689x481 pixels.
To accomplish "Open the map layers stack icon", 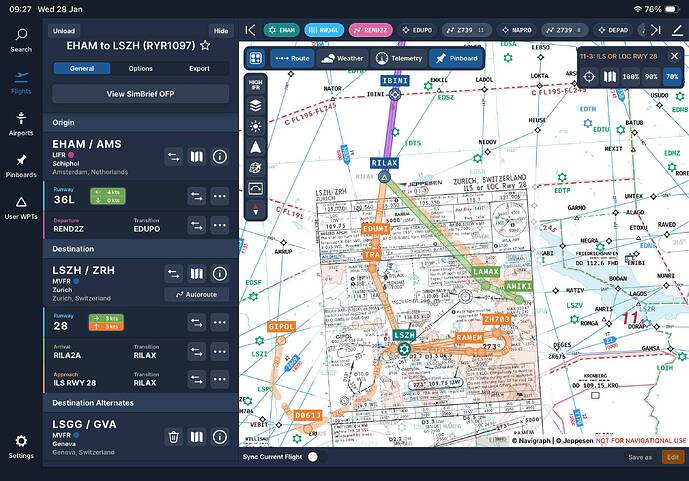I will click(x=255, y=105).
